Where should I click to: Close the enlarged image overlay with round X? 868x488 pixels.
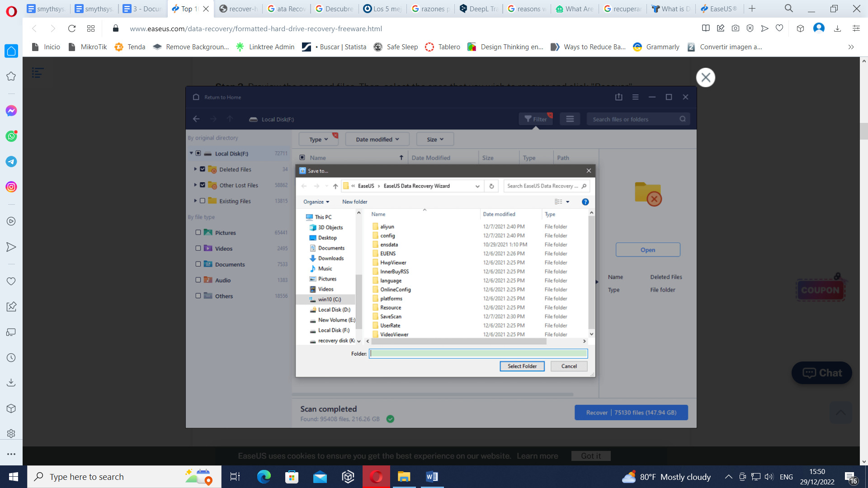click(706, 78)
